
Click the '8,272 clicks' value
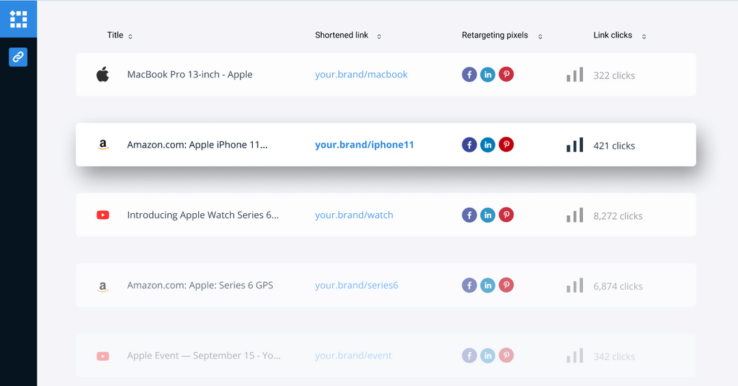pos(618,216)
